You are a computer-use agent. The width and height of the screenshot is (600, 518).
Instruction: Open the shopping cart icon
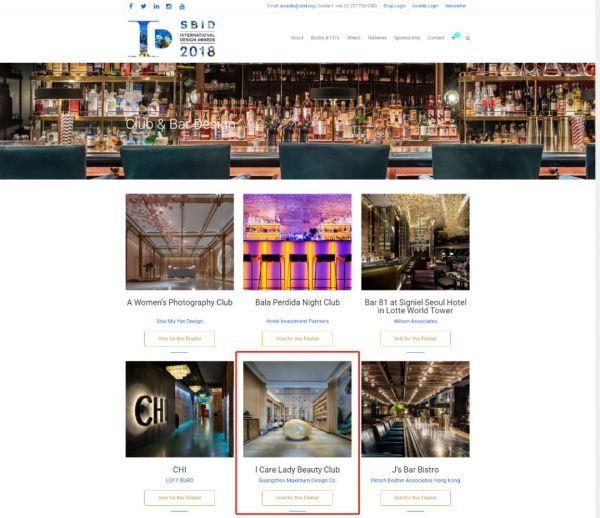pos(454,38)
